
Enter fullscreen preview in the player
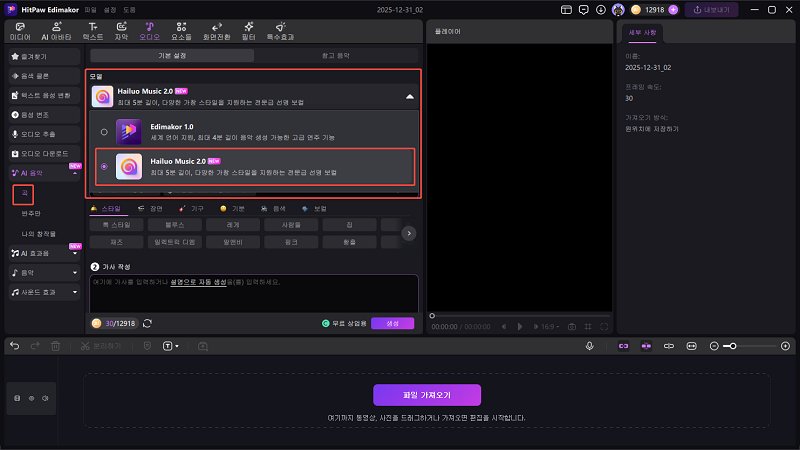(604, 327)
